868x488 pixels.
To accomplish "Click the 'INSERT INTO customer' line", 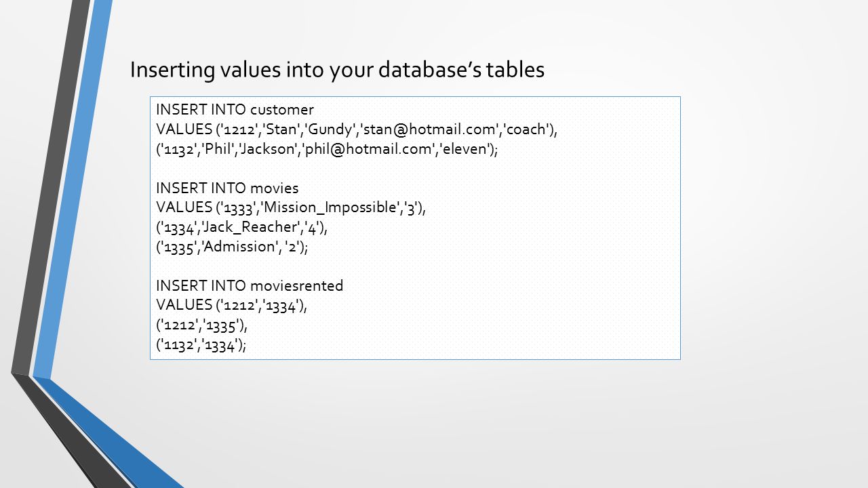I will pos(235,110).
